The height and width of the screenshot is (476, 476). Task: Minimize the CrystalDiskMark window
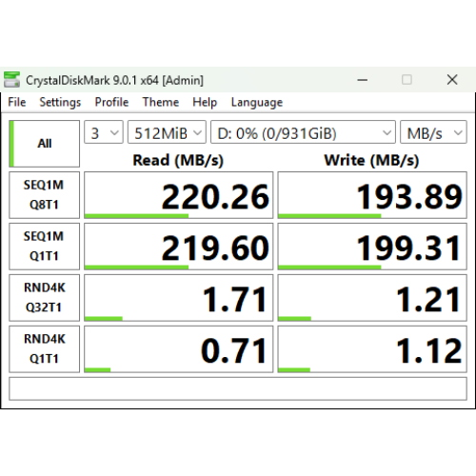coord(363,80)
